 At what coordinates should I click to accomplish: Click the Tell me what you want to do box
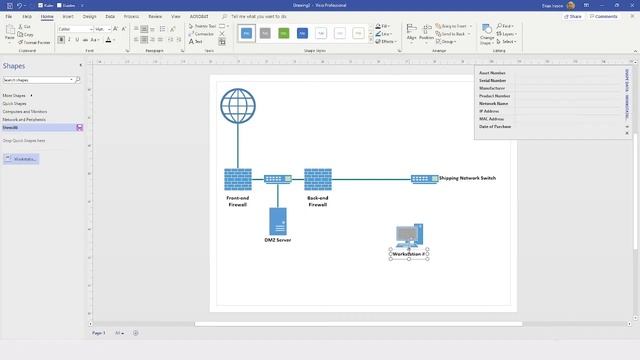click(258, 17)
